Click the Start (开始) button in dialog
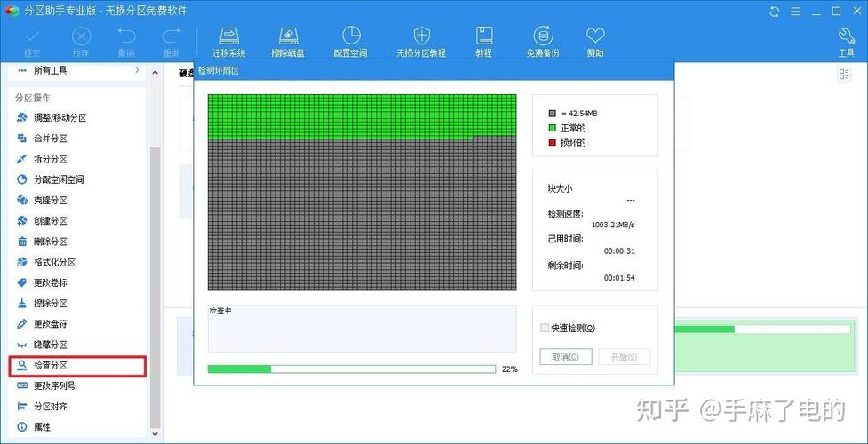Viewport: 868px width, 444px height. [624, 356]
